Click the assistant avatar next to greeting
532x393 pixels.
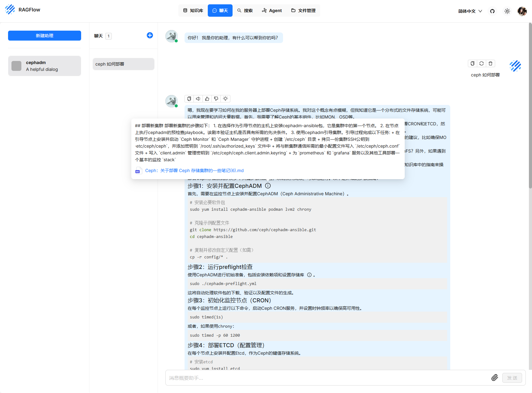pyautogui.click(x=171, y=36)
